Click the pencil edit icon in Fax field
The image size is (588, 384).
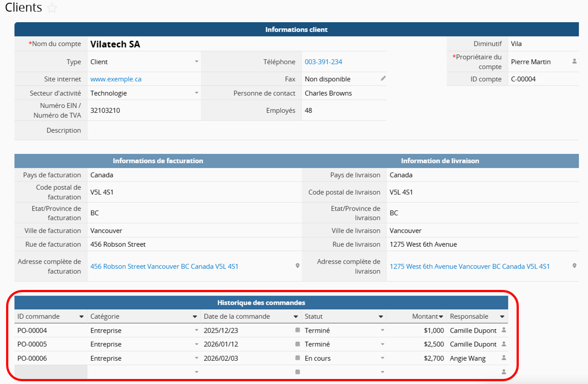[x=383, y=79]
